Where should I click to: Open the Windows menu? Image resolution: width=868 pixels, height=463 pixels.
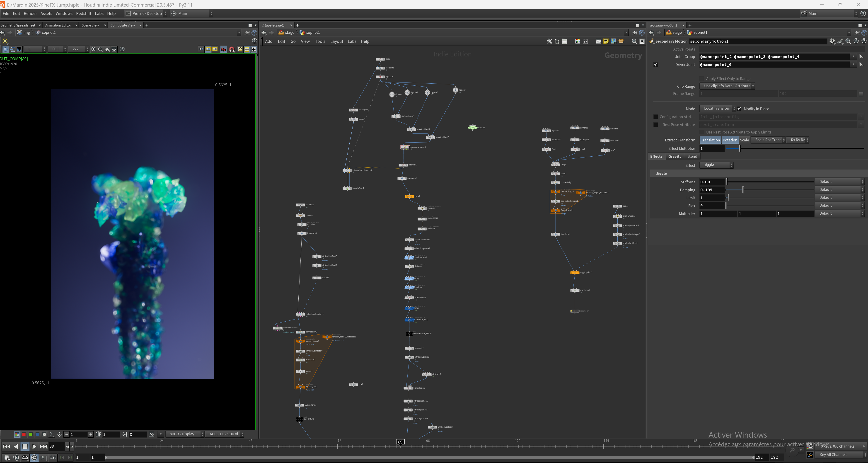pos(64,13)
